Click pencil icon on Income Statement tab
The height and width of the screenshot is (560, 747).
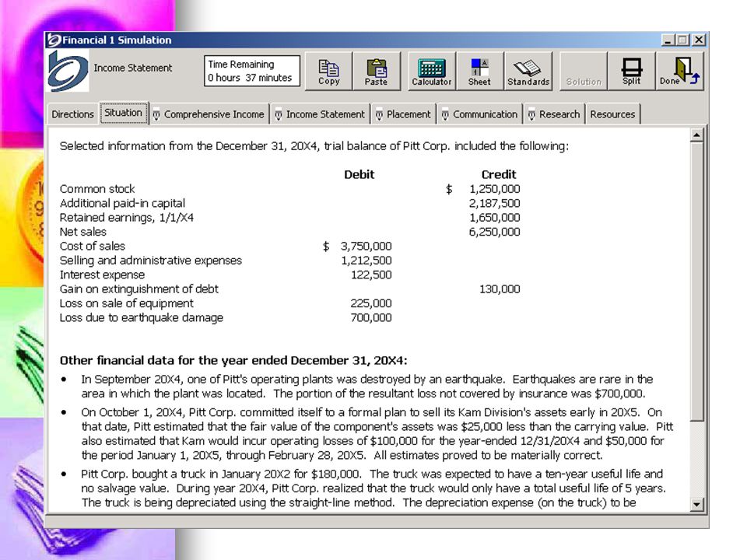[x=279, y=115]
